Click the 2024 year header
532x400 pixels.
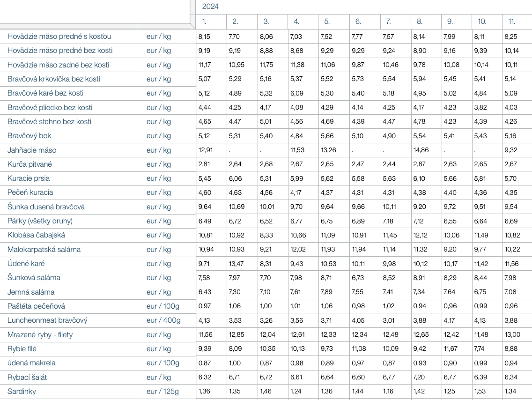[x=210, y=7]
